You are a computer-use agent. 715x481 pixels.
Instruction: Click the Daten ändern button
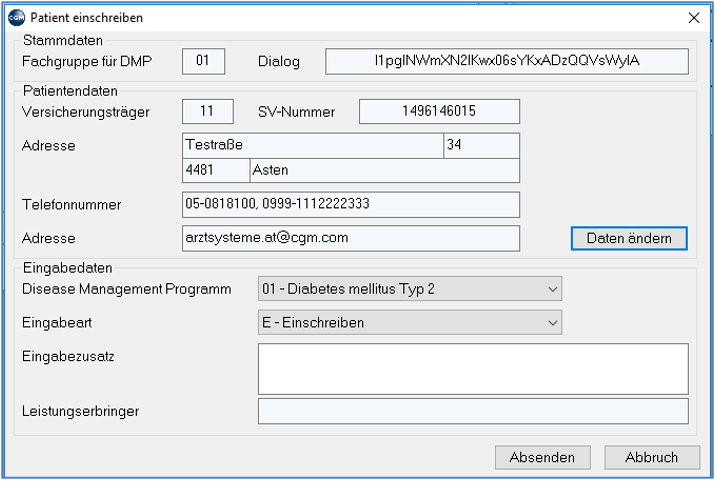point(629,238)
